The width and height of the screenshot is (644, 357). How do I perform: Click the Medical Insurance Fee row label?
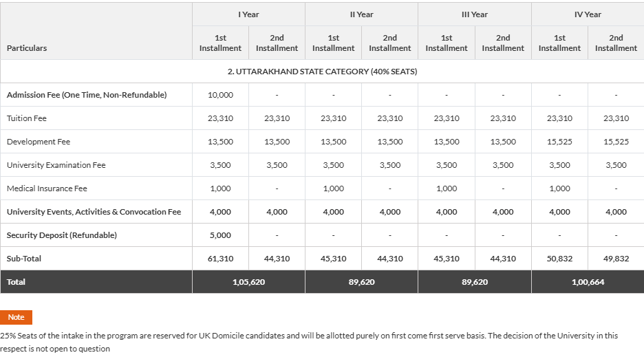click(x=47, y=188)
